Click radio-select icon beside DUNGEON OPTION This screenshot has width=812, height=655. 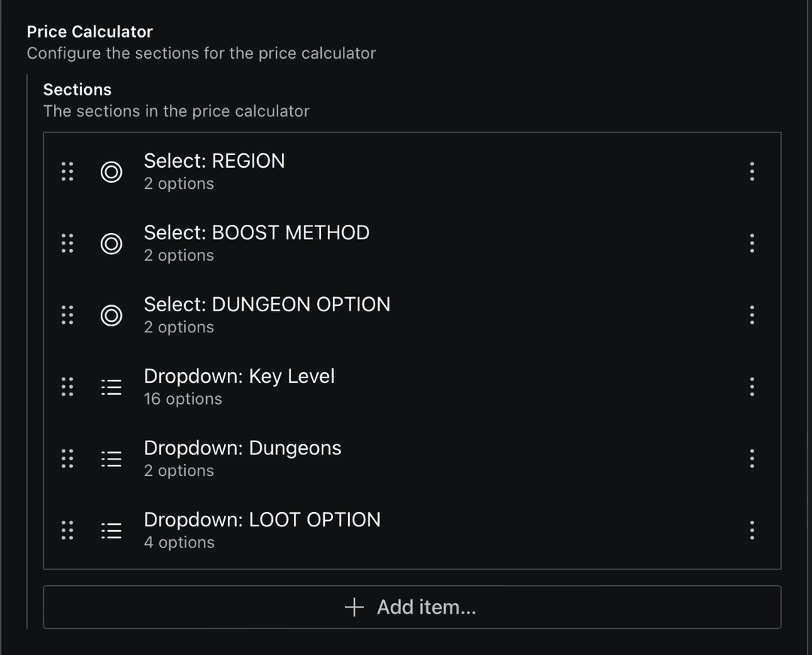coord(111,315)
